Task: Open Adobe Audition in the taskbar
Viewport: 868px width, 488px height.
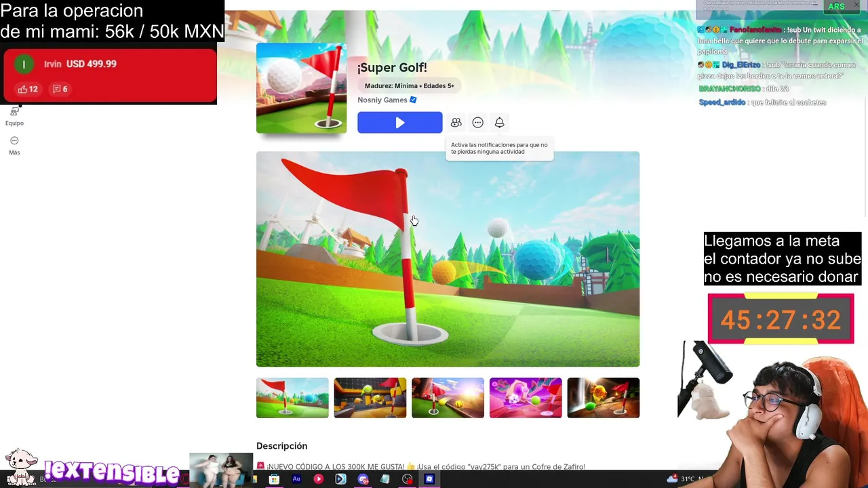Action: 296,479
